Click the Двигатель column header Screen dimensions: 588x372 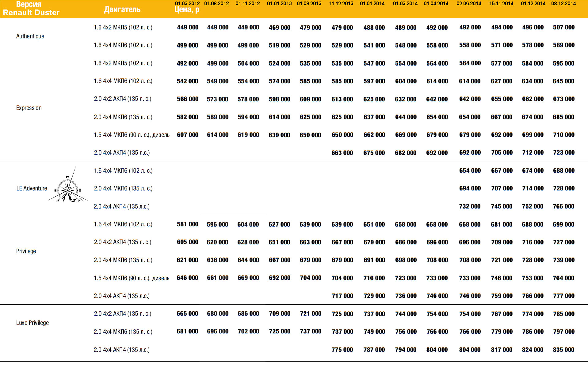(122, 9)
